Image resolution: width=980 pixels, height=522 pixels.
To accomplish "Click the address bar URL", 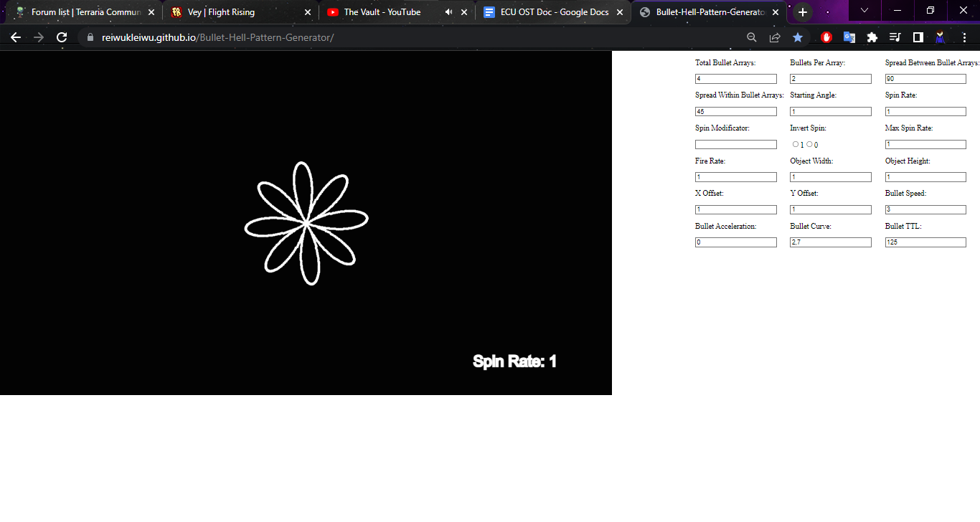I will 217,37.
